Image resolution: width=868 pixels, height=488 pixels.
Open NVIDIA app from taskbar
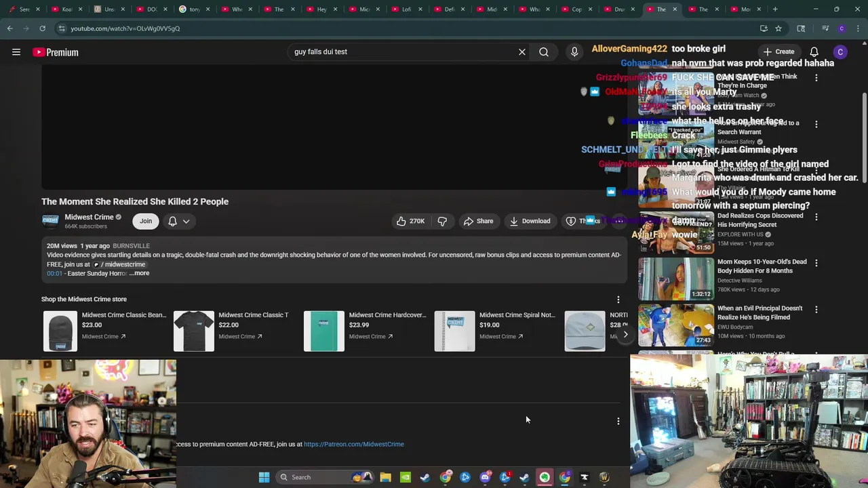point(405,477)
